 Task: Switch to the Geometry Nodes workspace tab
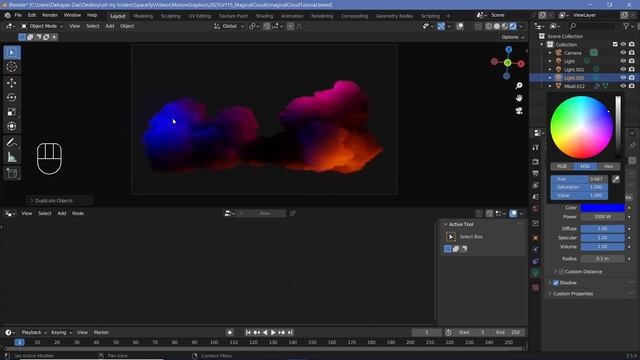(x=394, y=16)
